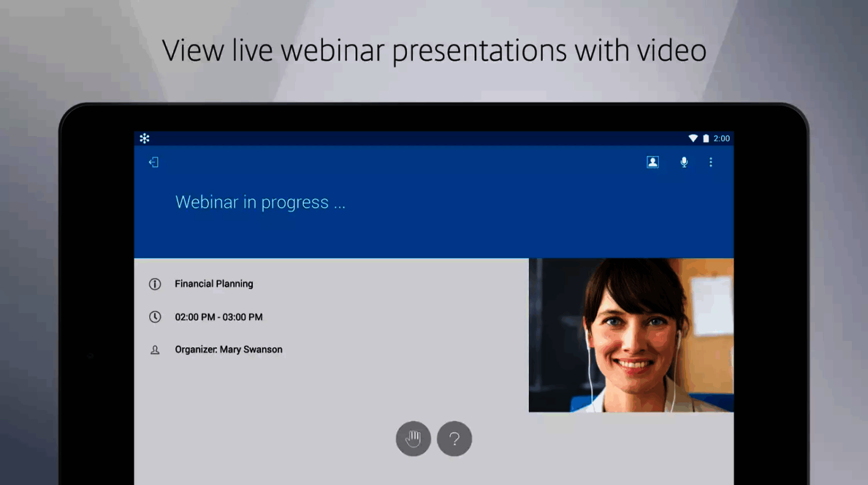The width and height of the screenshot is (868, 485).
Task: Tap the snowflake notification icon in status bar
Action: click(x=145, y=138)
